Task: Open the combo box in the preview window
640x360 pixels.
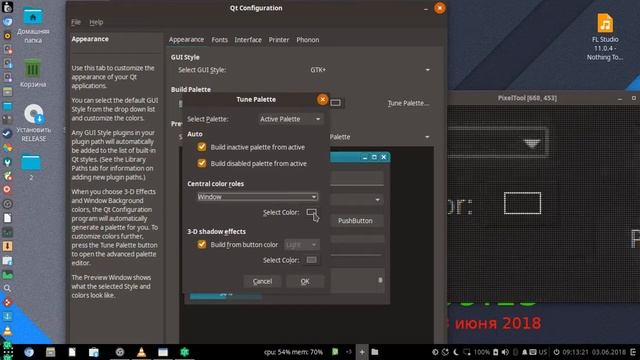Action: pos(357,200)
